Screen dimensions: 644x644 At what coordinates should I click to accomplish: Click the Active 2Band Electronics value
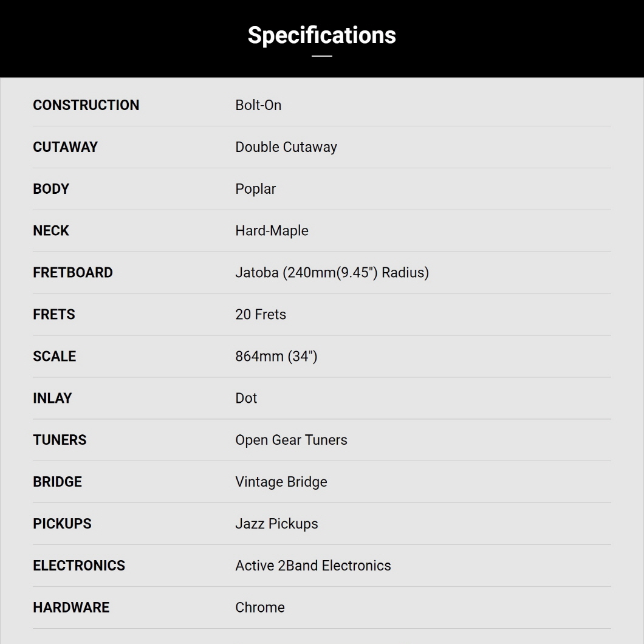pos(313,566)
